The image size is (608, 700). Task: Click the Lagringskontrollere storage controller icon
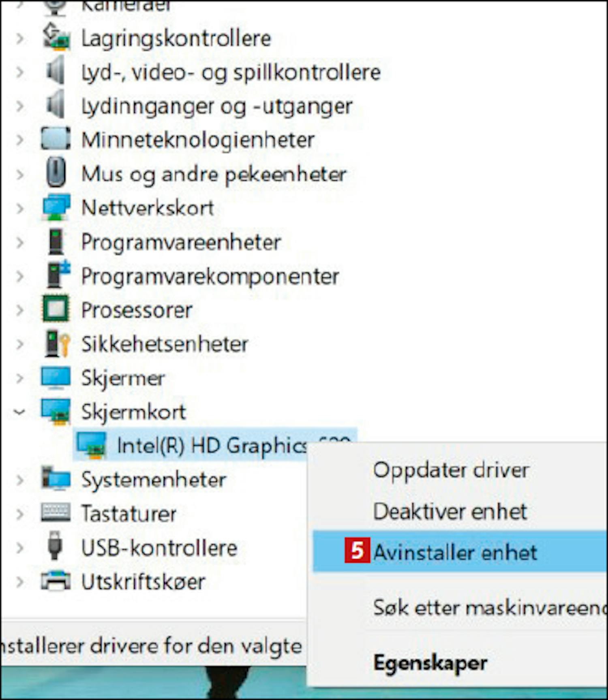(56, 37)
